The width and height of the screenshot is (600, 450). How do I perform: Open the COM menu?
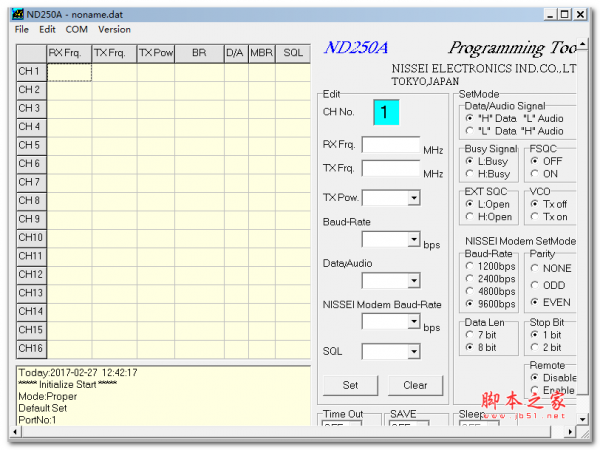coord(77,29)
